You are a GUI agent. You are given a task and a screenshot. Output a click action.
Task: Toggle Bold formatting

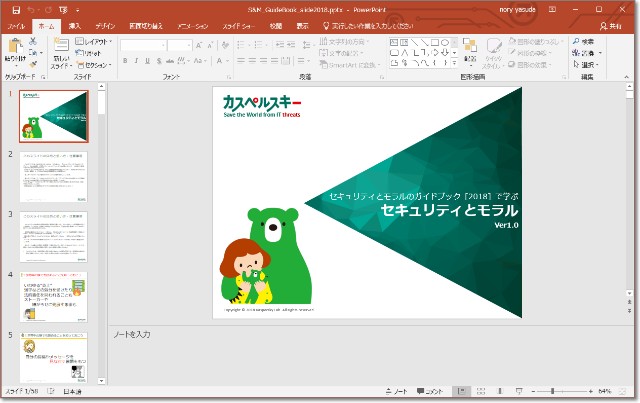[125, 61]
